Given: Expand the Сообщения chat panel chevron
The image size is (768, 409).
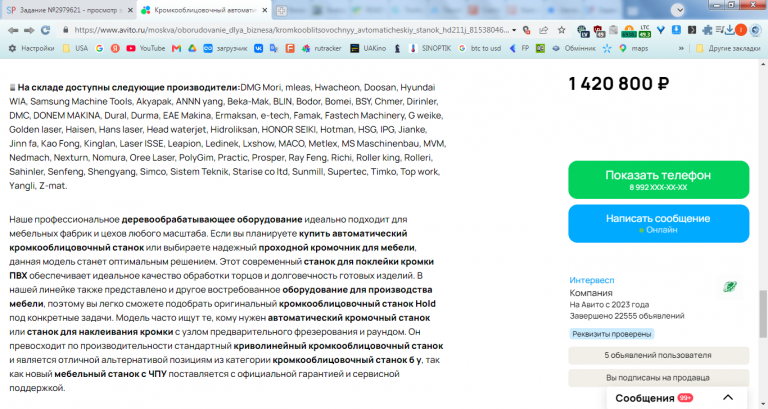Looking at the screenshot, I should click(728, 398).
